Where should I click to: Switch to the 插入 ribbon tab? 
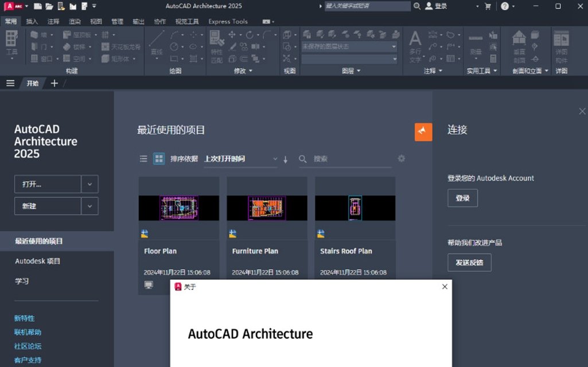tap(32, 21)
